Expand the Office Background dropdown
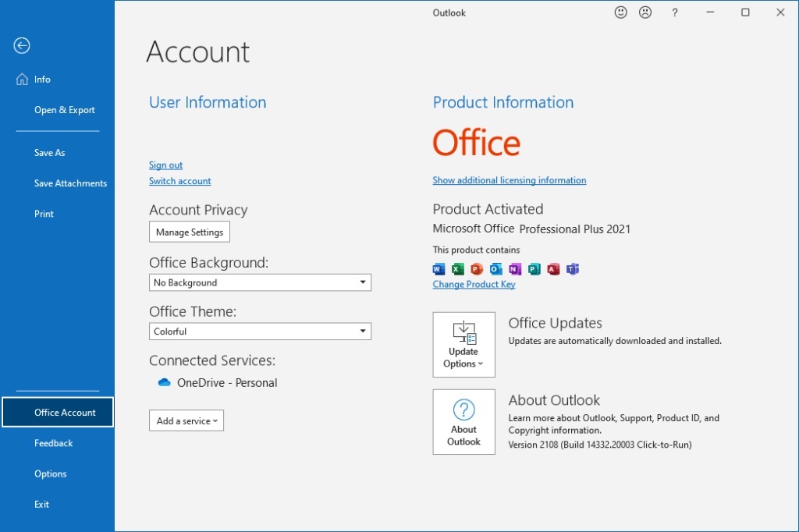The image size is (799, 532). coord(260,282)
